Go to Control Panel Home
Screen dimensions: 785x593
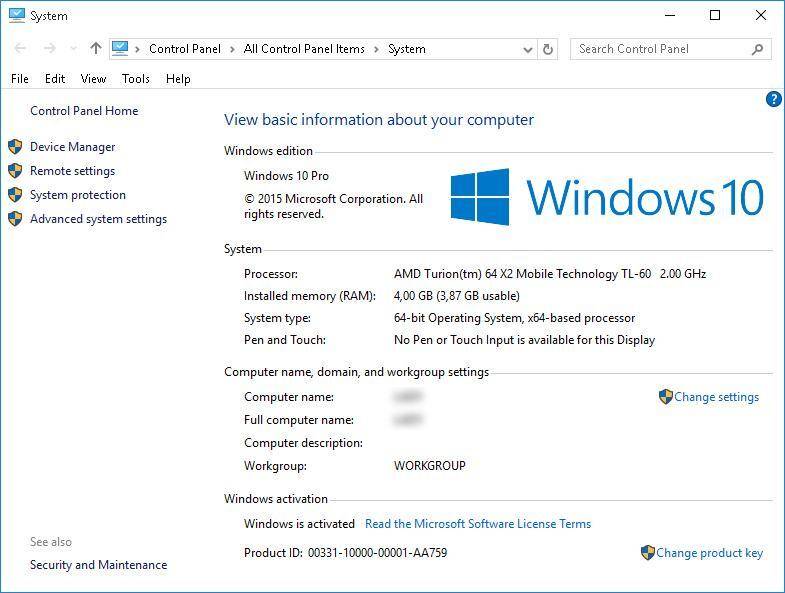coord(84,111)
